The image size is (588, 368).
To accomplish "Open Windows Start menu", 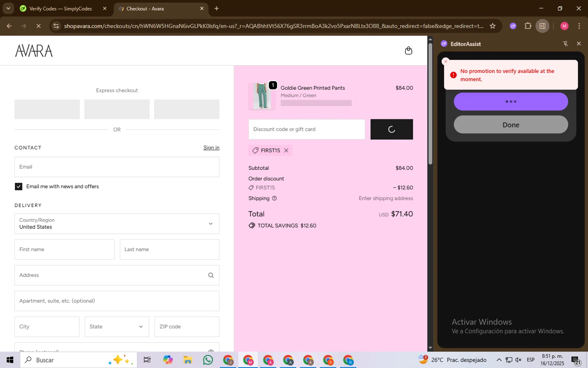I will click(10, 360).
